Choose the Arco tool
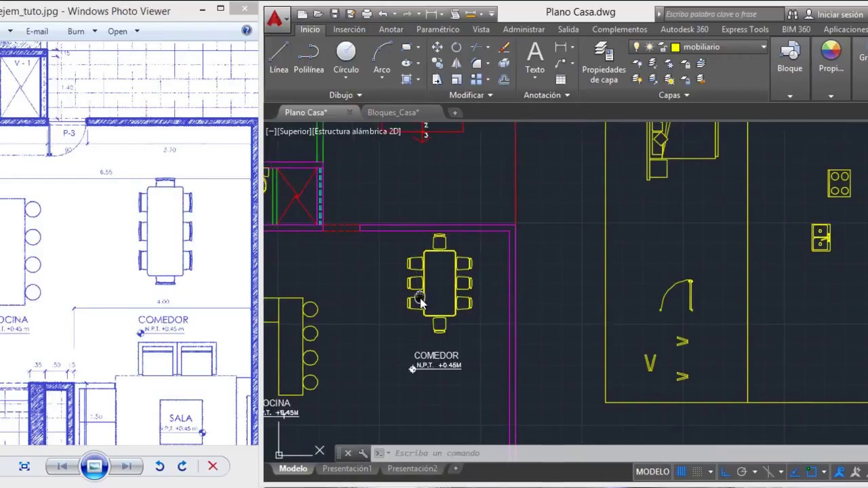Viewport: 868px width, 488px height. (x=382, y=57)
